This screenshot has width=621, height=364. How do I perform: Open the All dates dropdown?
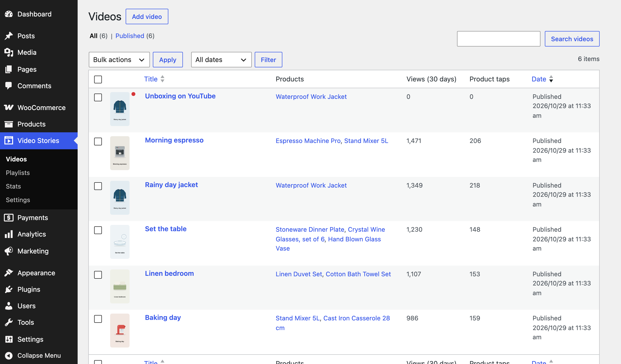[221, 60]
